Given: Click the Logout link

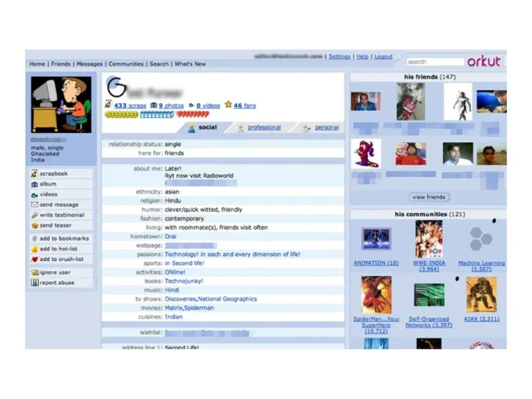Looking at the screenshot, I should pos(384,57).
